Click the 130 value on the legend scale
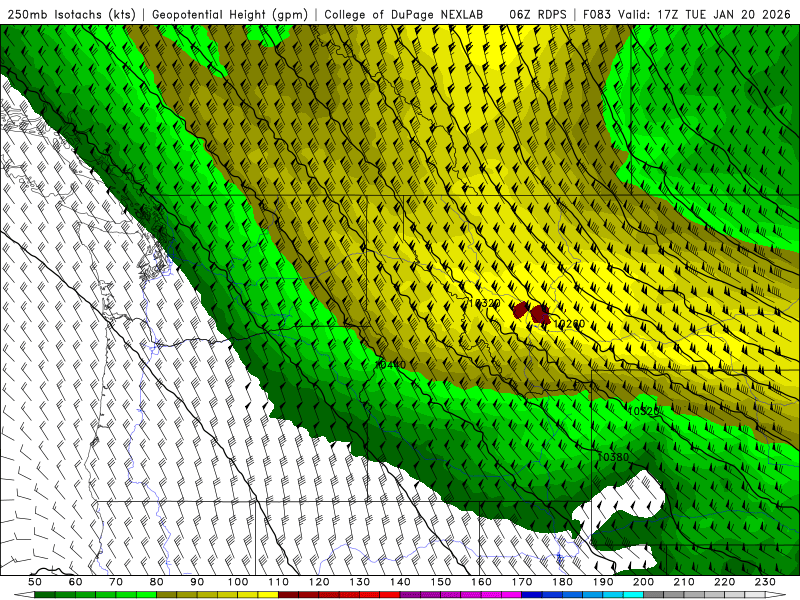The height and width of the screenshot is (600, 800). click(360, 582)
